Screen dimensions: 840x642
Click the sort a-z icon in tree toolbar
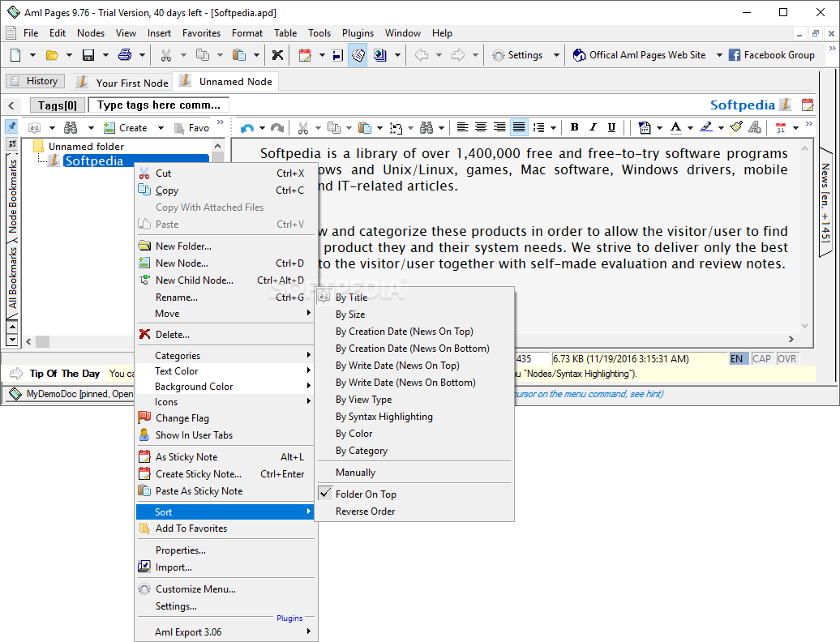pos(34,128)
